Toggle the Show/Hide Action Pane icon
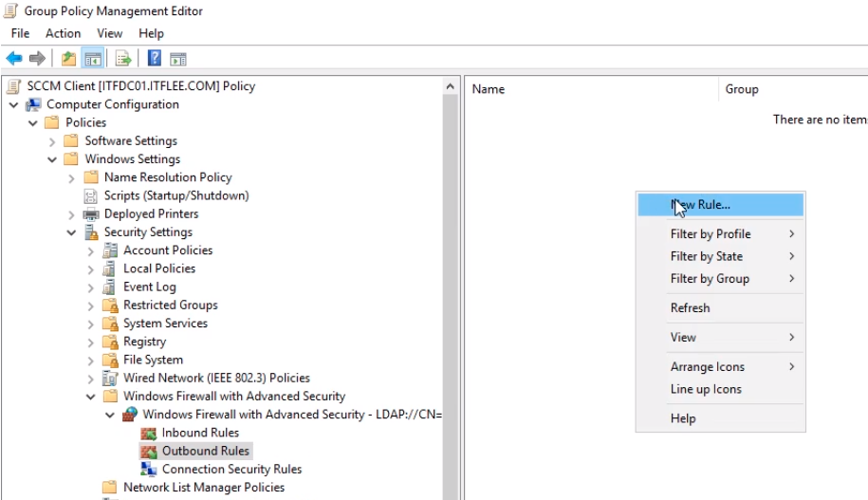Screen dimensions: 868x500 178,58
